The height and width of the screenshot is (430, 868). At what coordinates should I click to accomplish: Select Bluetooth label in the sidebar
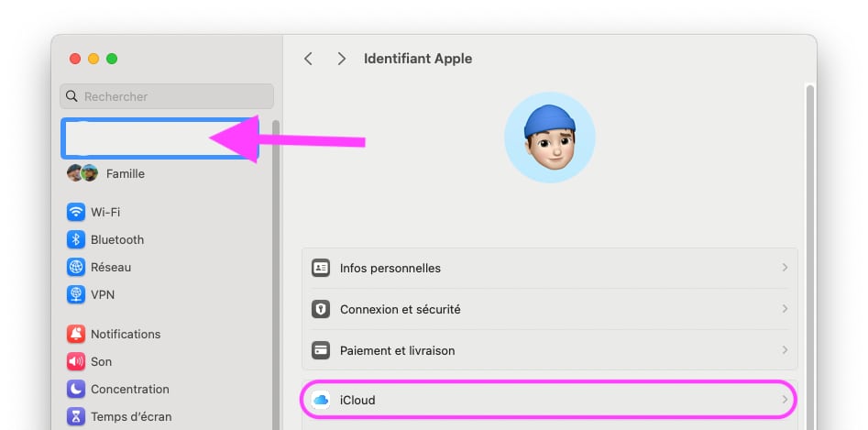coord(117,239)
